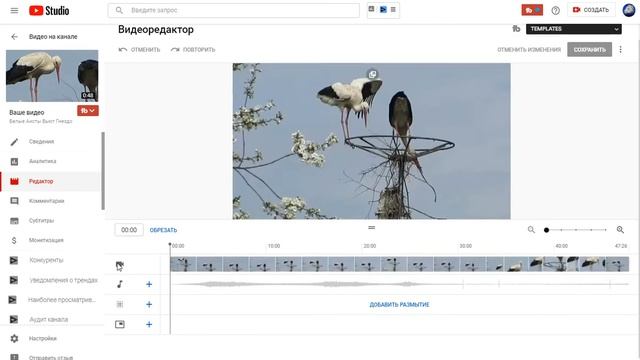Click the 00:00 time input field

[129, 230]
